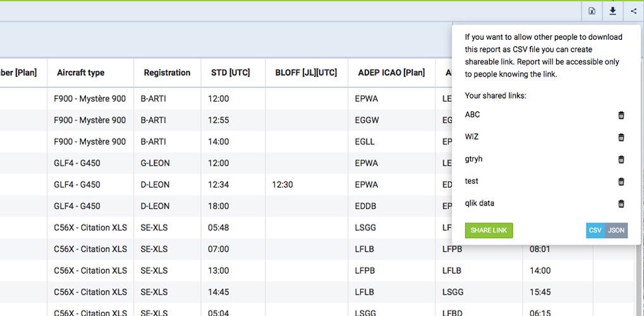This screenshot has width=644, height=316.
Task: Click the LSGG arrival airport at 14:45 row
Action: [x=478, y=292]
